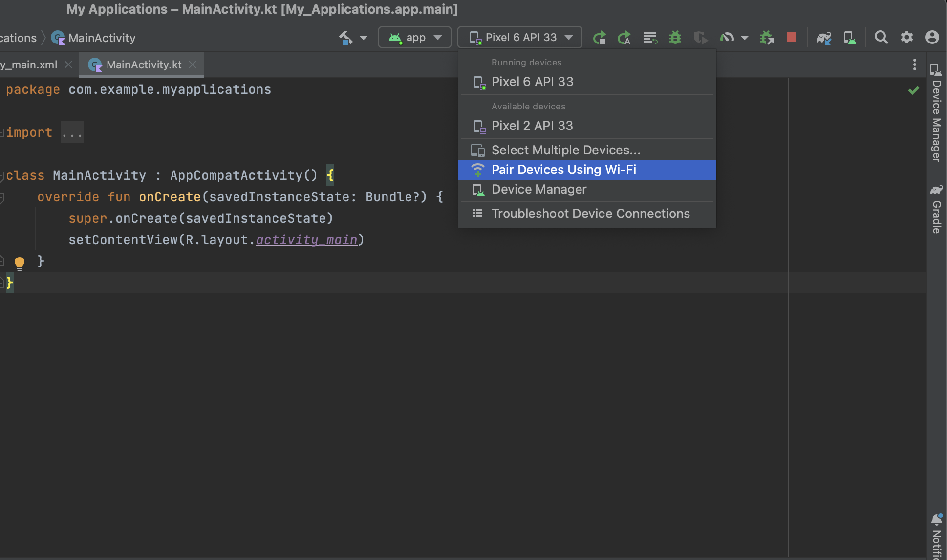
Task: Expand the app run configuration dropdown
Action: (x=415, y=38)
